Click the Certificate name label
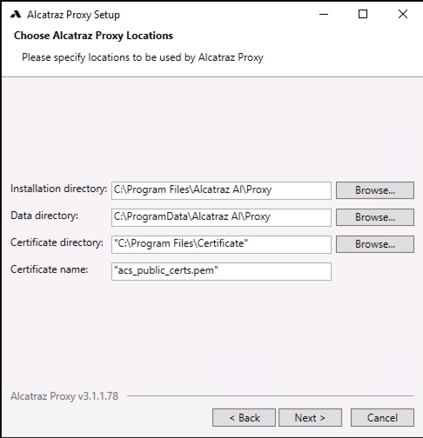Image resolution: width=423 pixels, height=438 pixels. (49, 269)
